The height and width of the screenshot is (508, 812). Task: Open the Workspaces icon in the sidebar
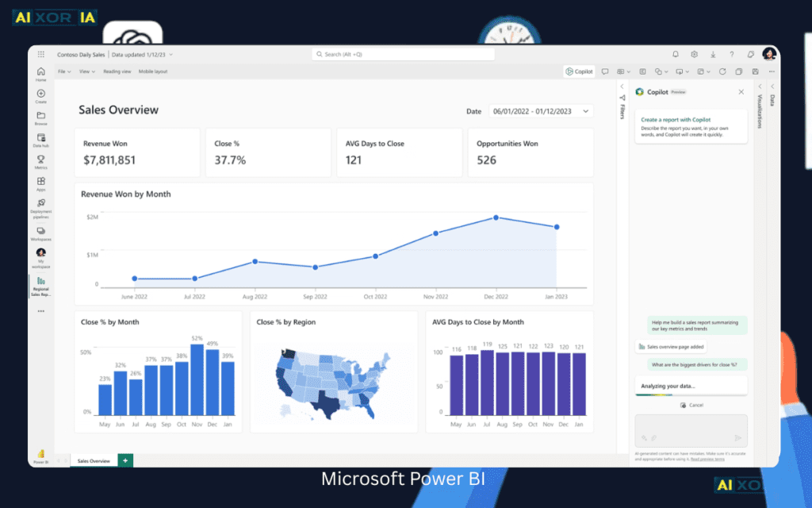(x=40, y=232)
